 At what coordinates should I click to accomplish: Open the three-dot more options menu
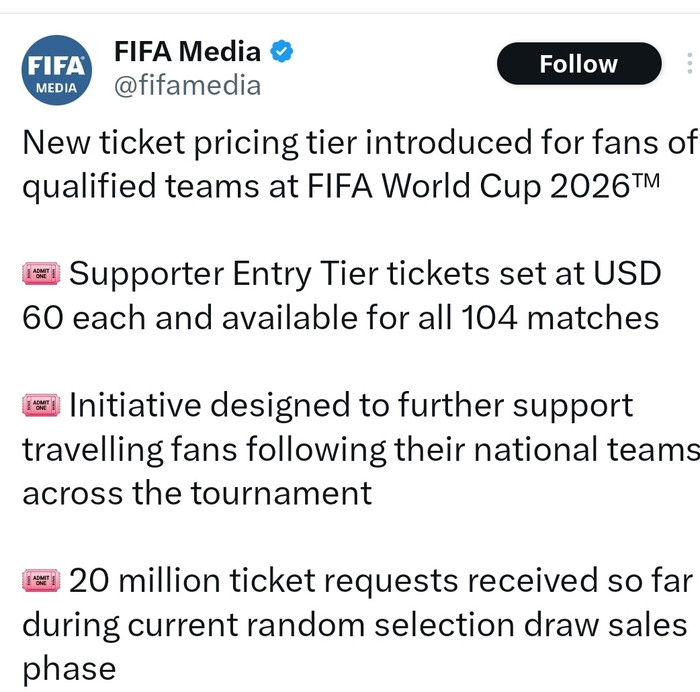pos(689,64)
